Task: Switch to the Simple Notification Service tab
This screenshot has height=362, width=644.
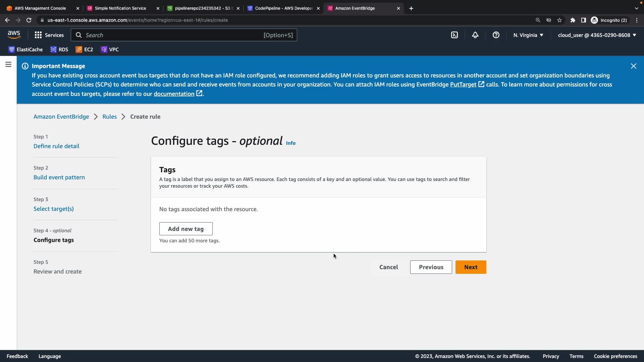Action: point(120,8)
